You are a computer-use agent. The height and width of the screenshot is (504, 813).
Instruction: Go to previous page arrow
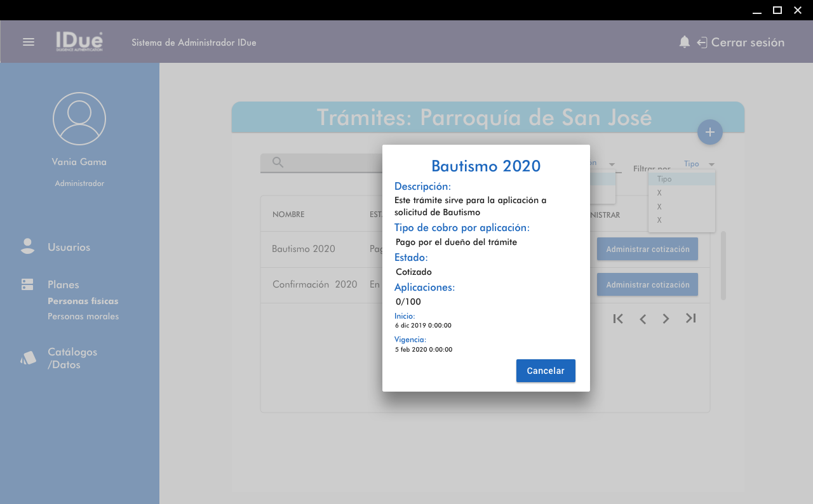643,319
